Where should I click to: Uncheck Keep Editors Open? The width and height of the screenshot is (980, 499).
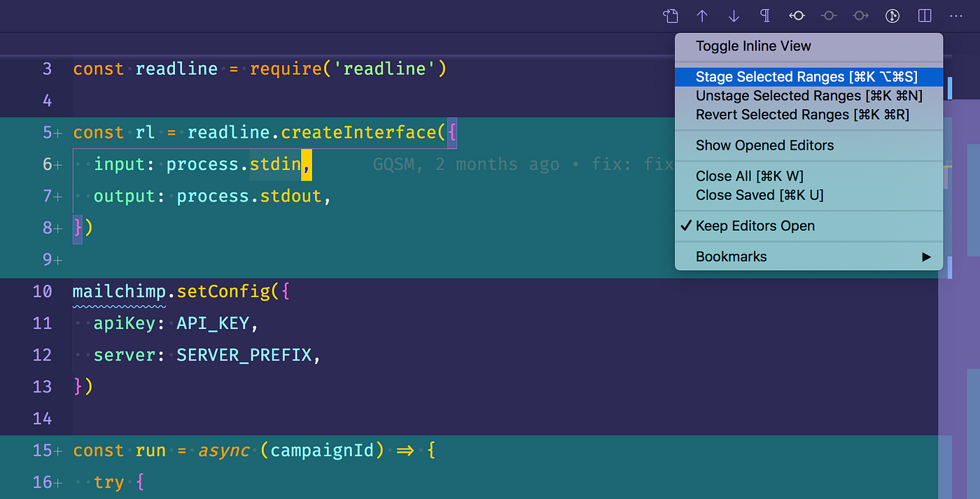(755, 225)
